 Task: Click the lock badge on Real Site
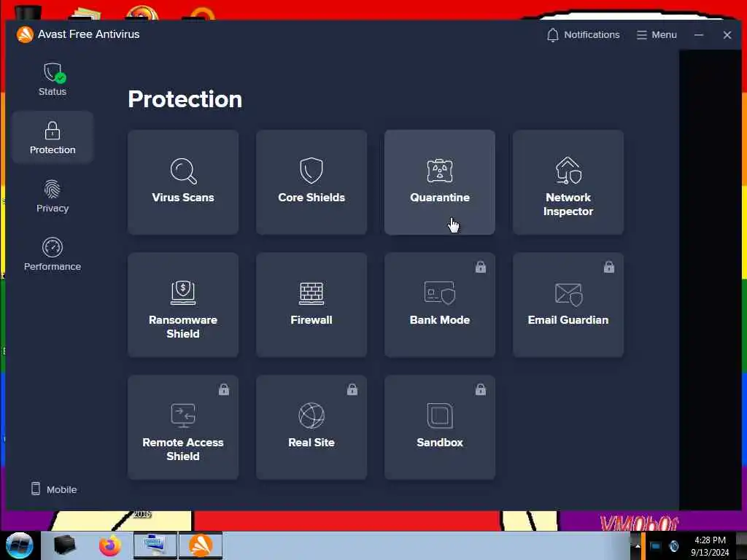click(352, 389)
